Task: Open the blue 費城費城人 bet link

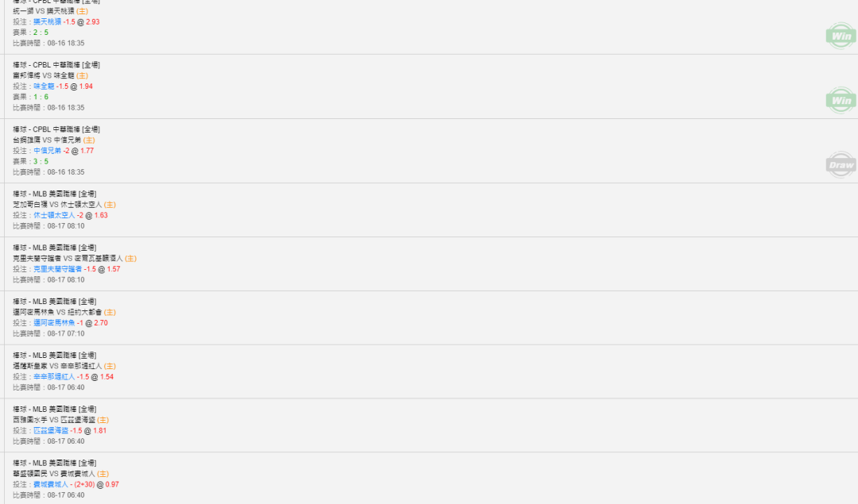Action: tap(51, 484)
